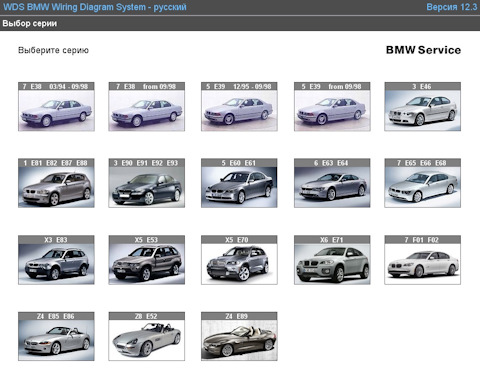Image resolution: width=480 pixels, height=369 pixels.
Task: Open the 5 E39 12/95 - 09/98 series
Action: click(x=239, y=107)
